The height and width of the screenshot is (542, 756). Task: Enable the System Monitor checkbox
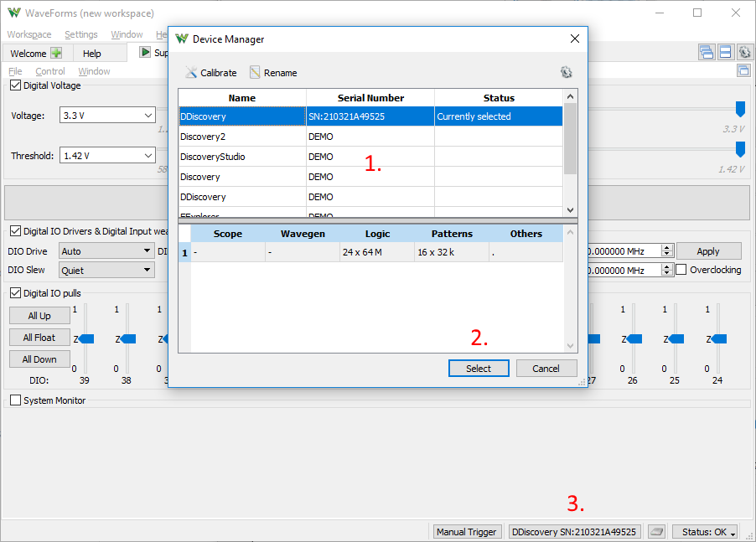(x=15, y=400)
